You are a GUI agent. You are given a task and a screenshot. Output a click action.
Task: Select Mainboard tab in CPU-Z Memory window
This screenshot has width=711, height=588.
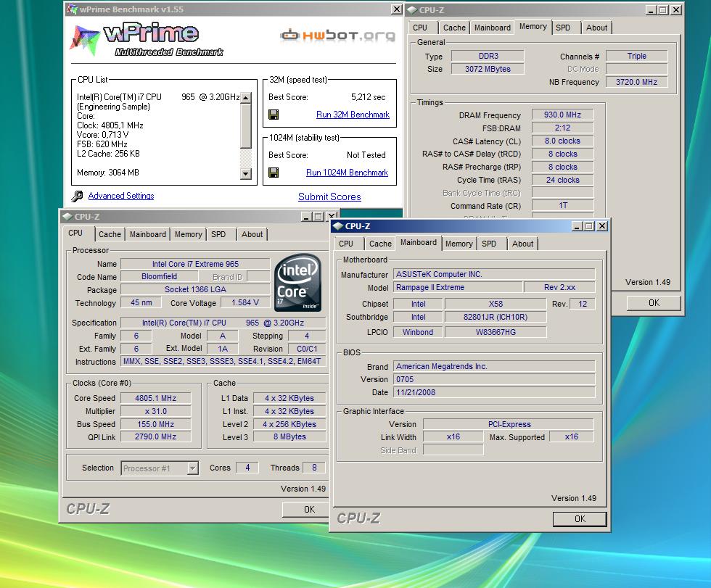(493, 28)
